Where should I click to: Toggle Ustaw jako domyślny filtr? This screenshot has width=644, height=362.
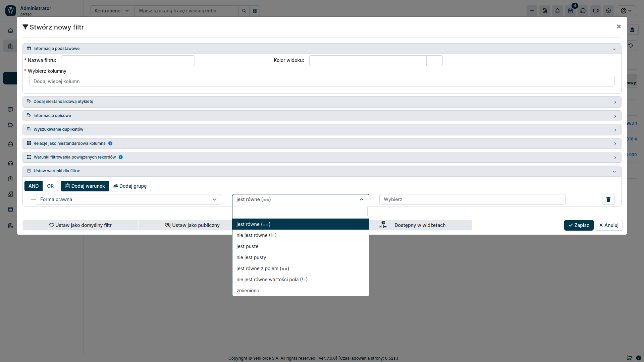(80, 225)
